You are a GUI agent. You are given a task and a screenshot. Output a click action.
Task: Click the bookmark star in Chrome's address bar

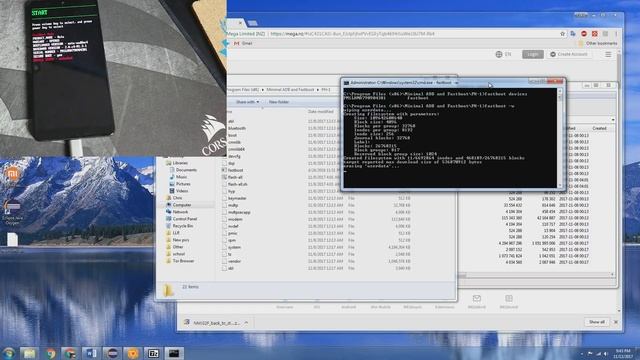coord(562,34)
